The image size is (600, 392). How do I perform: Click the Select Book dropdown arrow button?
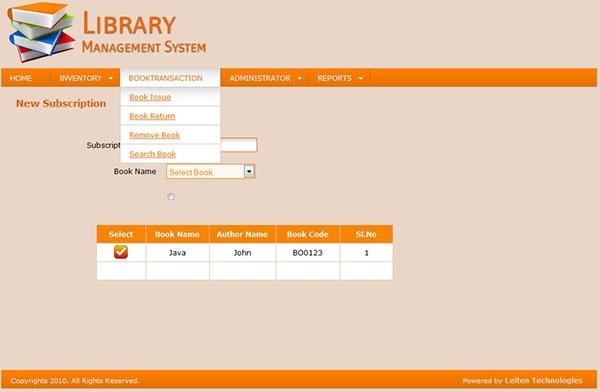(249, 172)
